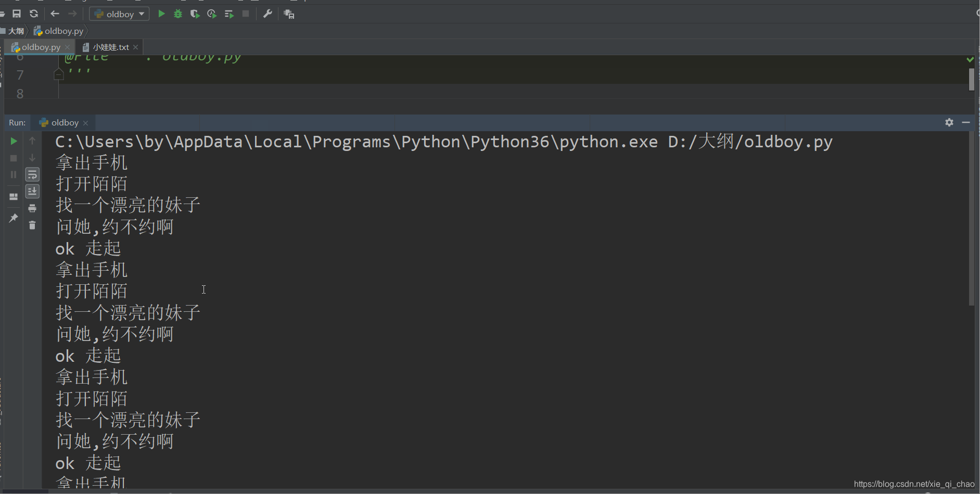This screenshot has height=494, width=980.
Task: Click the concurrency diagram run icon
Action: pyautogui.click(x=229, y=14)
